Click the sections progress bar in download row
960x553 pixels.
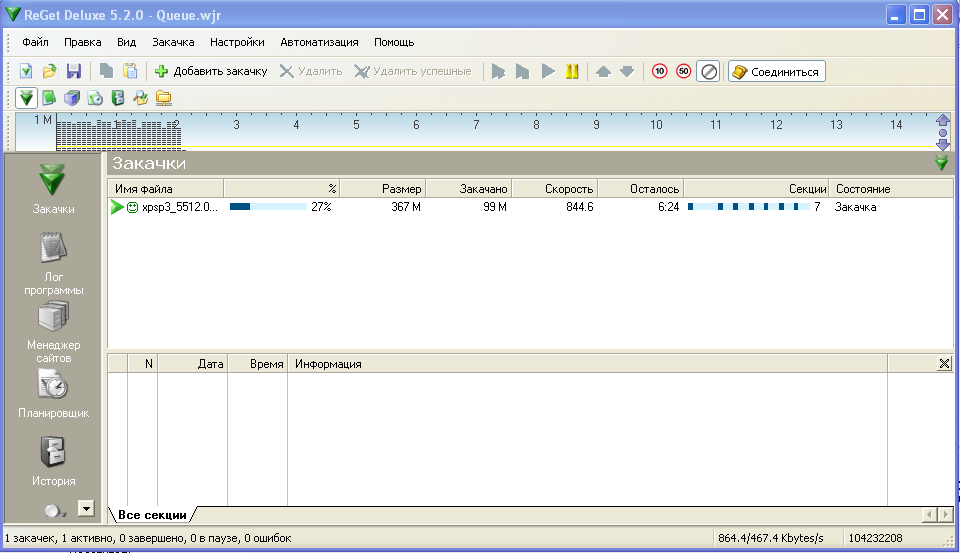tap(748, 207)
